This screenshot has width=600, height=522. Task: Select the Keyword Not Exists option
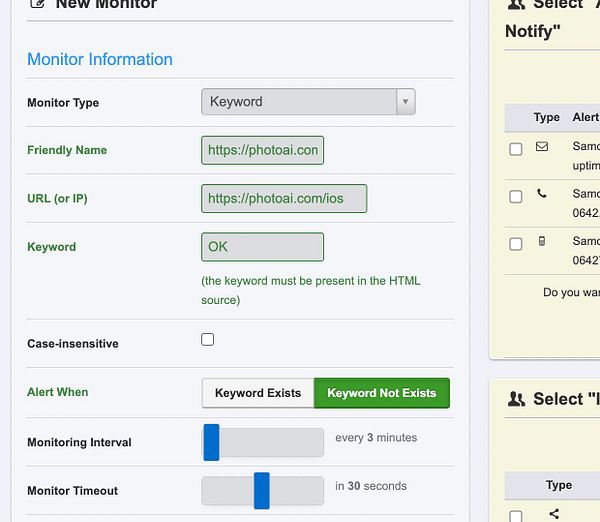click(x=382, y=393)
